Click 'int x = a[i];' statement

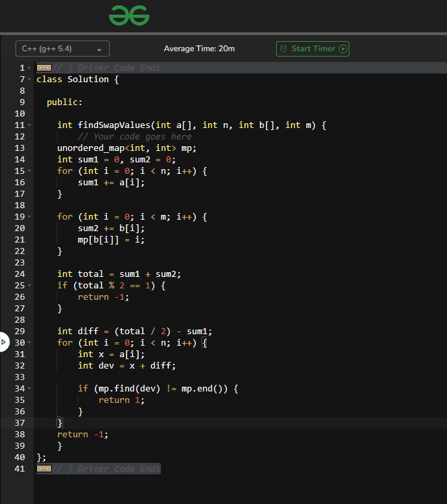tap(112, 354)
